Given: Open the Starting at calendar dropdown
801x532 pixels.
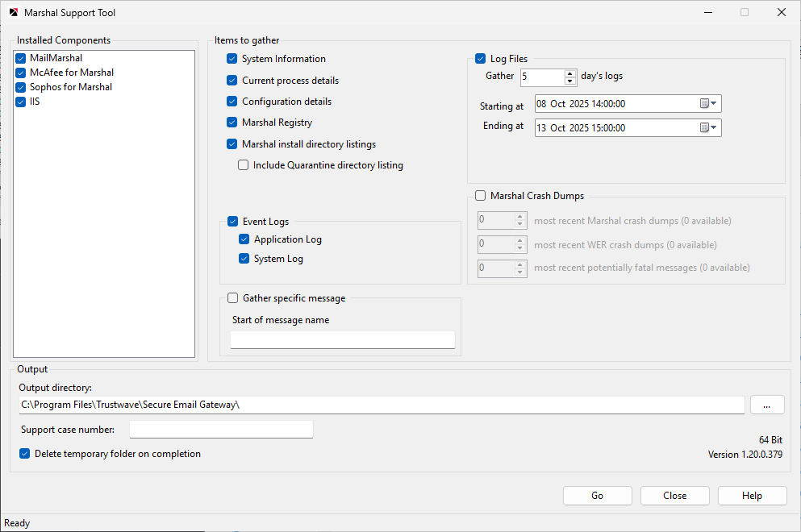Looking at the screenshot, I should tap(708, 104).
